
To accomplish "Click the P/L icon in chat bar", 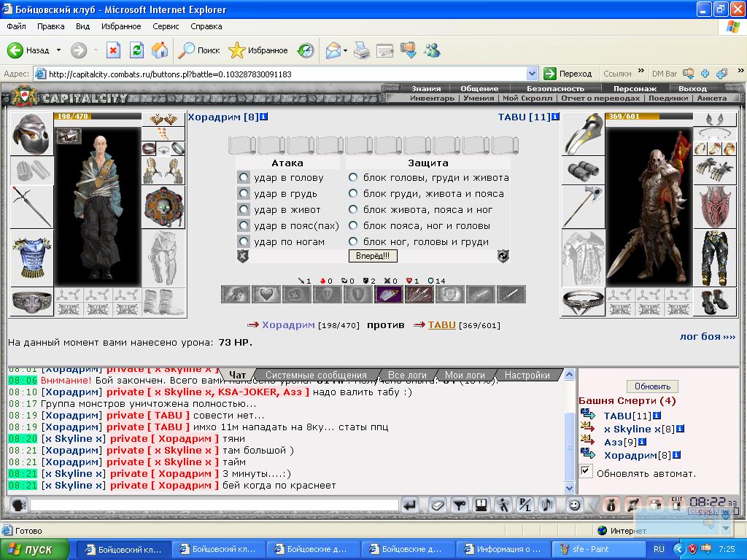I will point(525,505).
